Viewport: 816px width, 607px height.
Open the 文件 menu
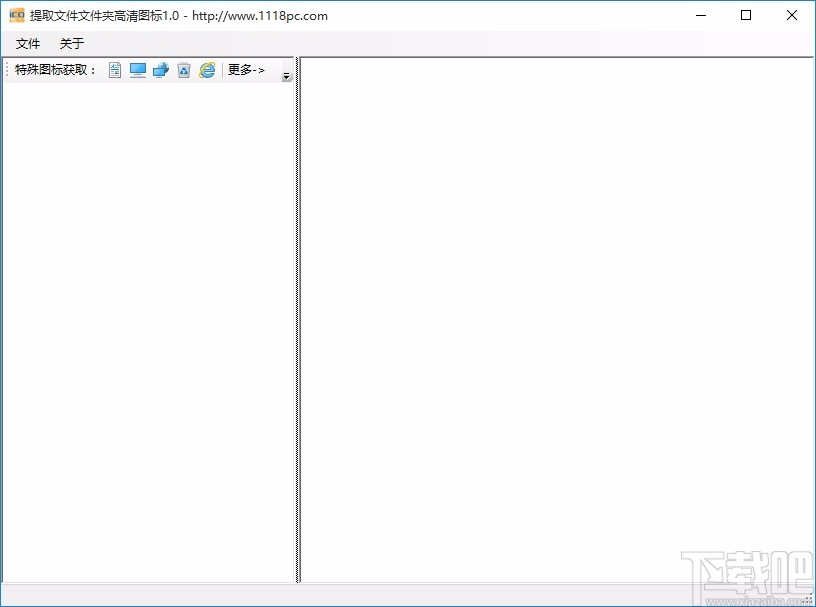[x=28, y=44]
